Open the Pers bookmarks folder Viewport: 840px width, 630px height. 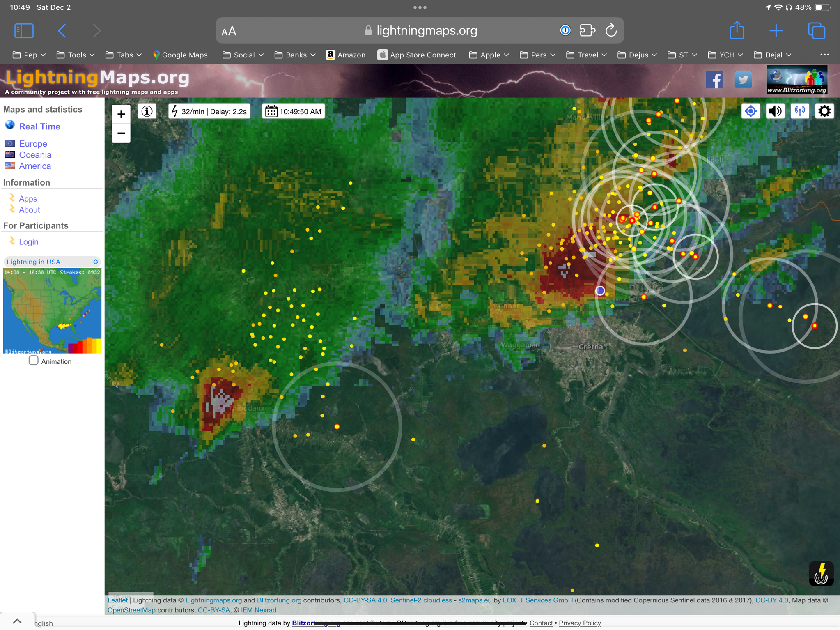click(x=537, y=55)
